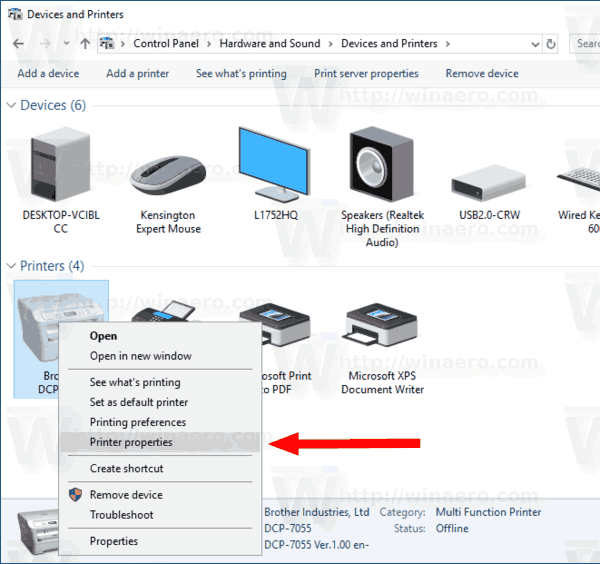Select the Wired Keyboard device icon
Image resolution: width=600 pixels, height=564 pixels.
click(579, 180)
